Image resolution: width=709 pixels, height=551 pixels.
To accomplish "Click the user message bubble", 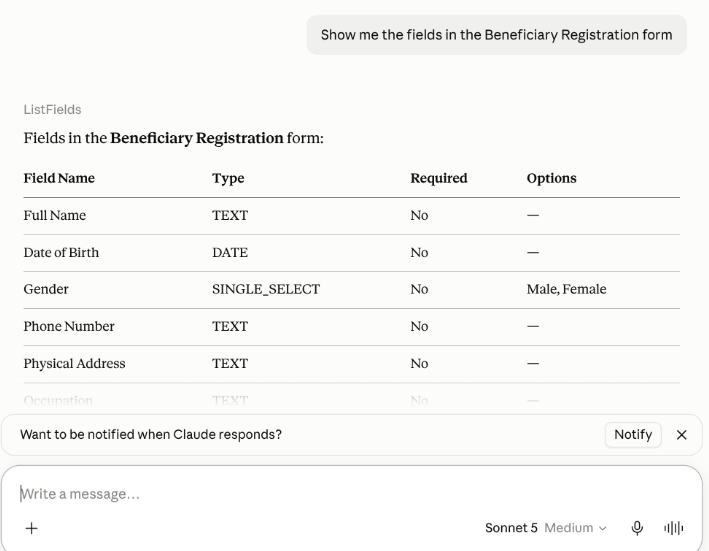I will 496,35.
